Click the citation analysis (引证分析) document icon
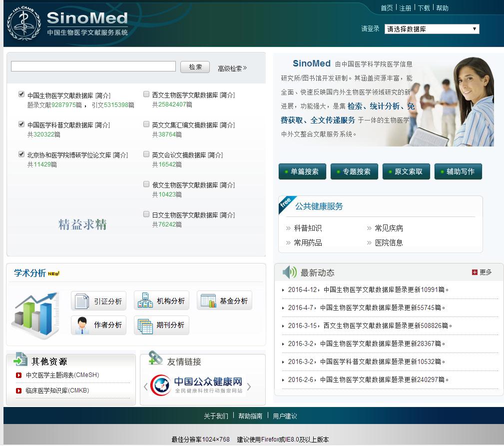This screenshot has width=504, height=446. tap(81, 301)
